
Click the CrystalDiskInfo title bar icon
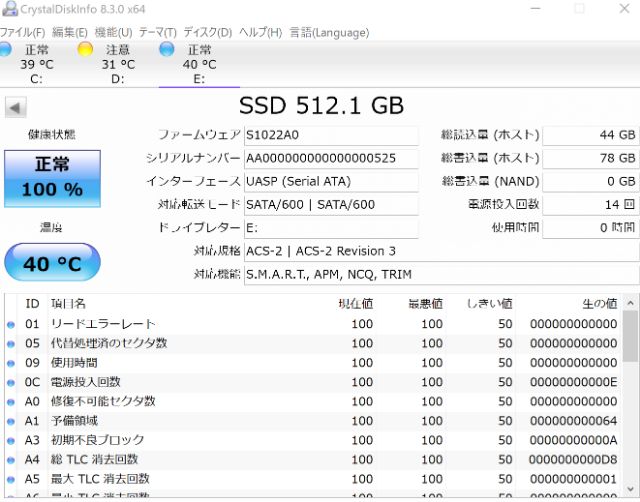10,9
